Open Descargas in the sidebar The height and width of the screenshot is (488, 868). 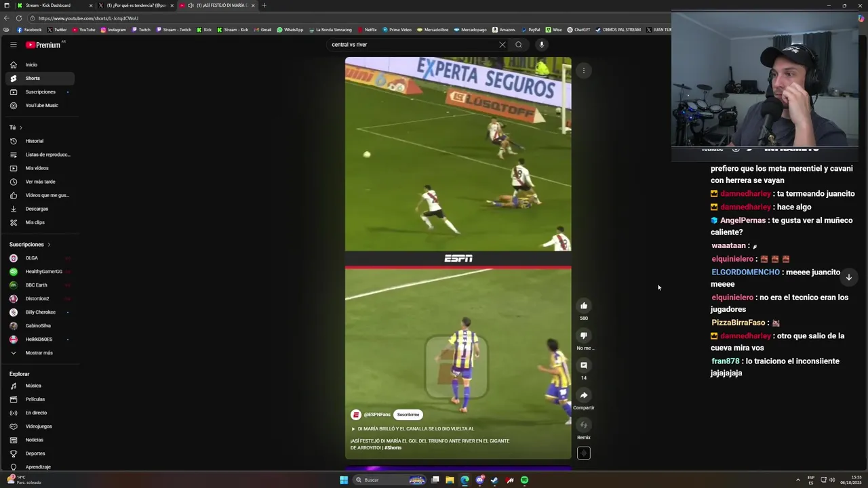pyautogui.click(x=40, y=209)
